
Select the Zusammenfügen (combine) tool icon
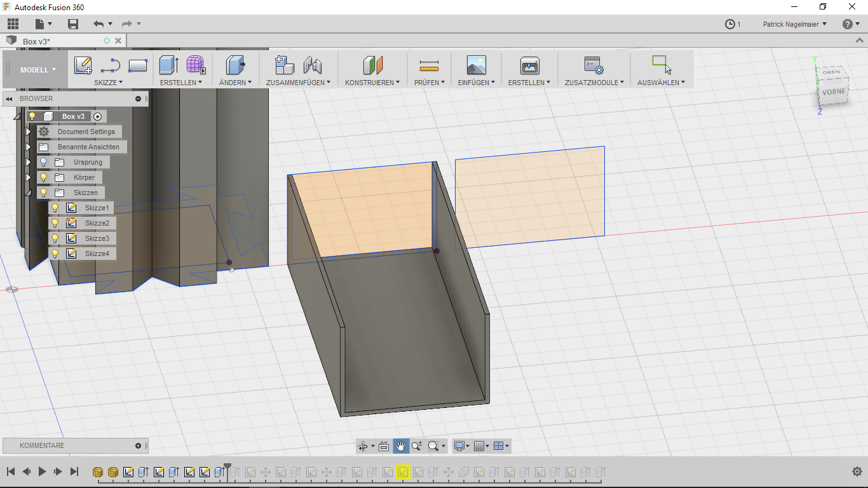coord(284,64)
